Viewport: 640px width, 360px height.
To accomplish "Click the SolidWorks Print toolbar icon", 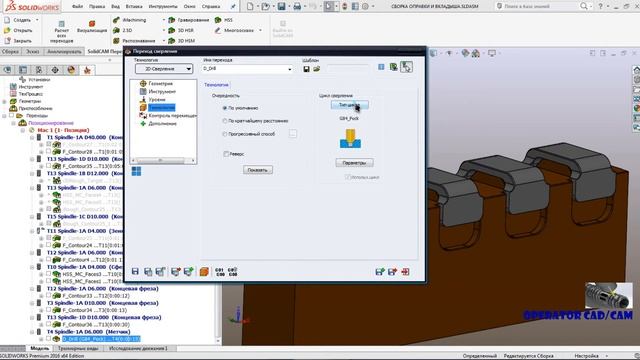I will coord(297,6).
